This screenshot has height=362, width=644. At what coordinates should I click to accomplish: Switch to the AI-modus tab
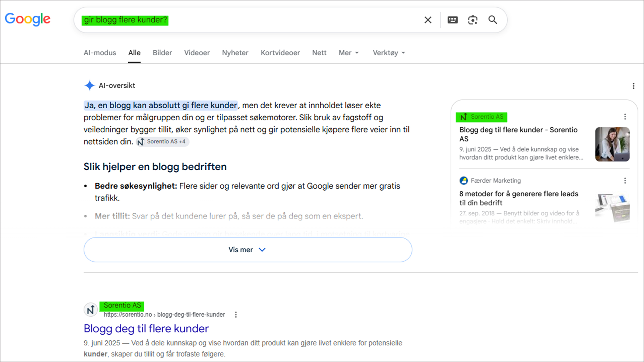100,53
